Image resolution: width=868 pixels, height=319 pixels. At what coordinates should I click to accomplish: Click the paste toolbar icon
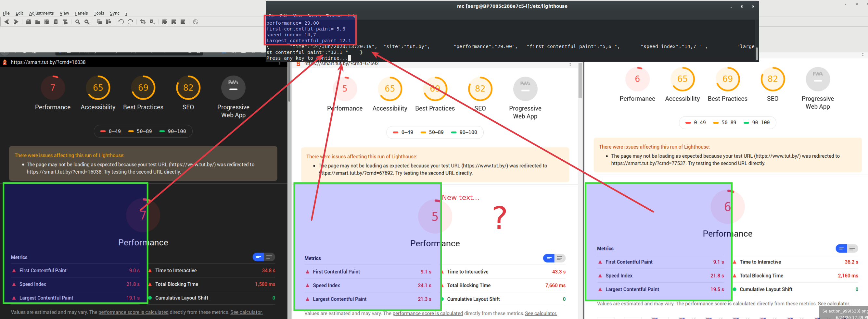tap(108, 22)
